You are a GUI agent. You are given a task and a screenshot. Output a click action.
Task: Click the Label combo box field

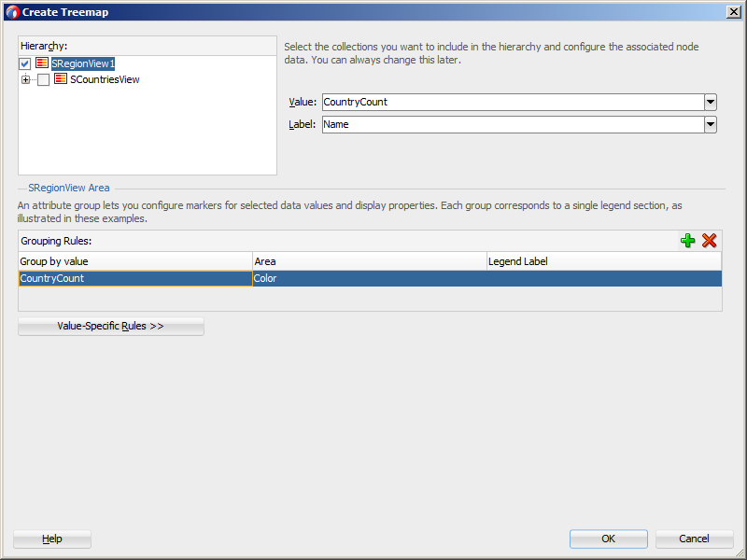(x=512, y=124)
